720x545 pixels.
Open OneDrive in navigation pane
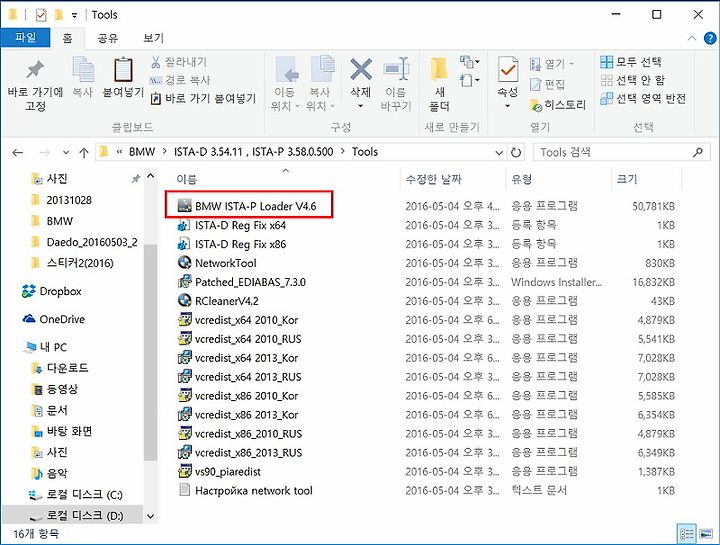point(54,319)
